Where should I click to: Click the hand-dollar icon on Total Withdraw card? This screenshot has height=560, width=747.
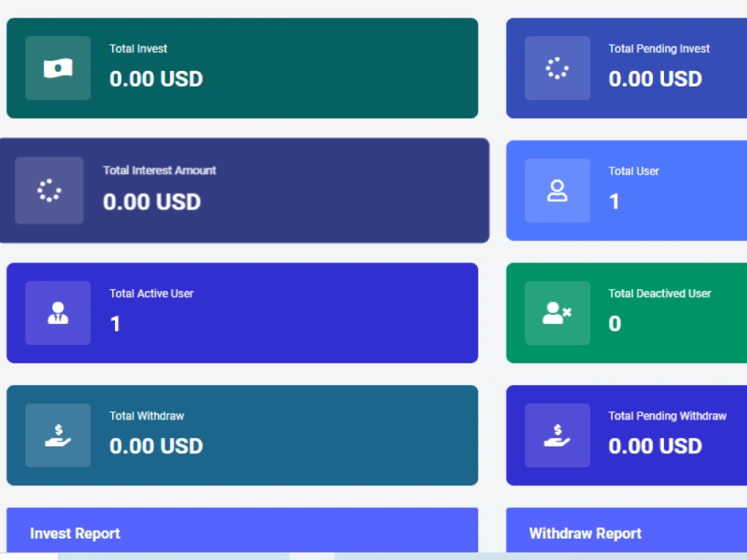[x=58, y=435]
